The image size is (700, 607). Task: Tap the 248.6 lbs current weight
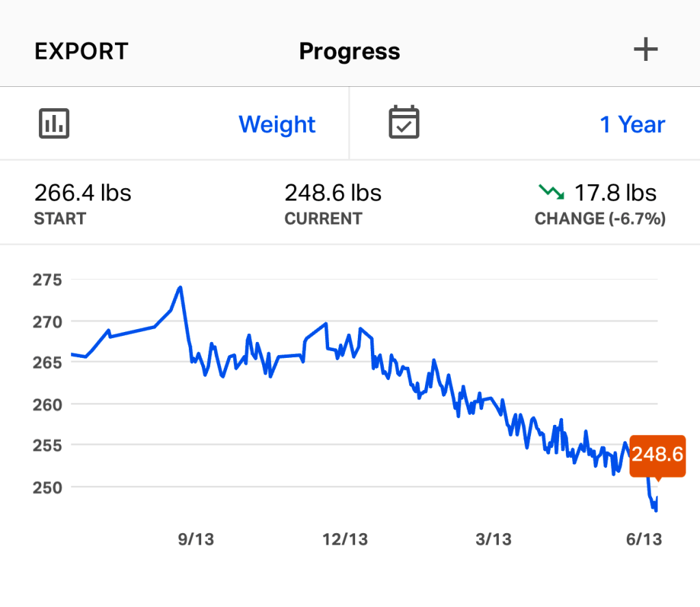click(x=333, y=193)
